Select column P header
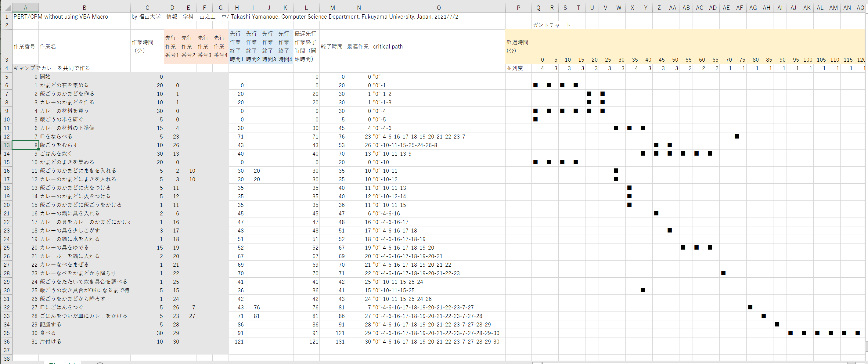Image resolution: width=868 pixels, height=364 pixels. (x=518, y=7)
